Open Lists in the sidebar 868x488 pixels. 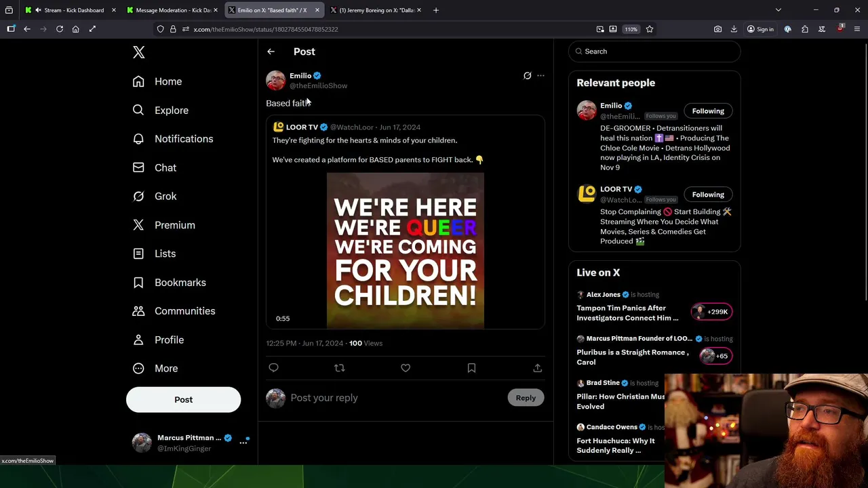(x=155, y=253)
